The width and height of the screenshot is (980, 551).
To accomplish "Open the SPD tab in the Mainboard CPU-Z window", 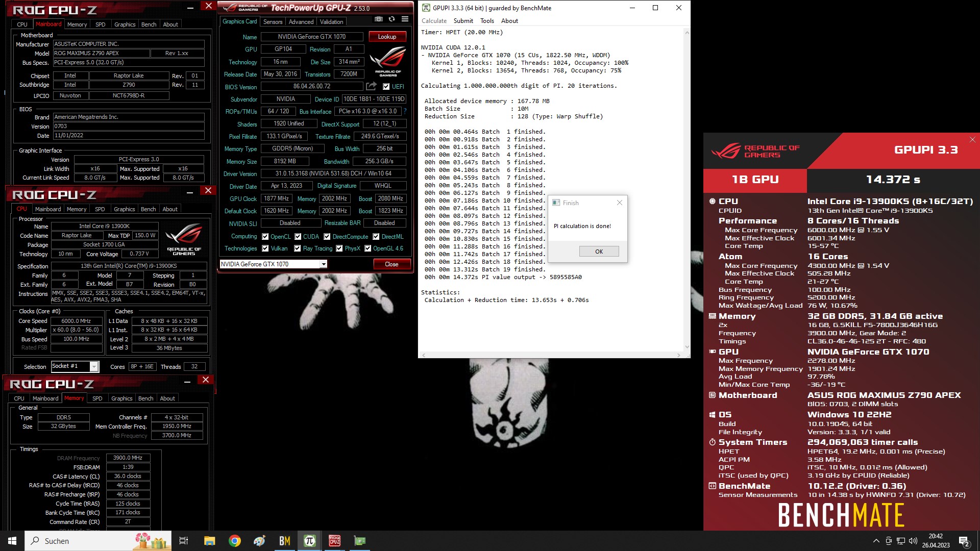I will [101, 24].
